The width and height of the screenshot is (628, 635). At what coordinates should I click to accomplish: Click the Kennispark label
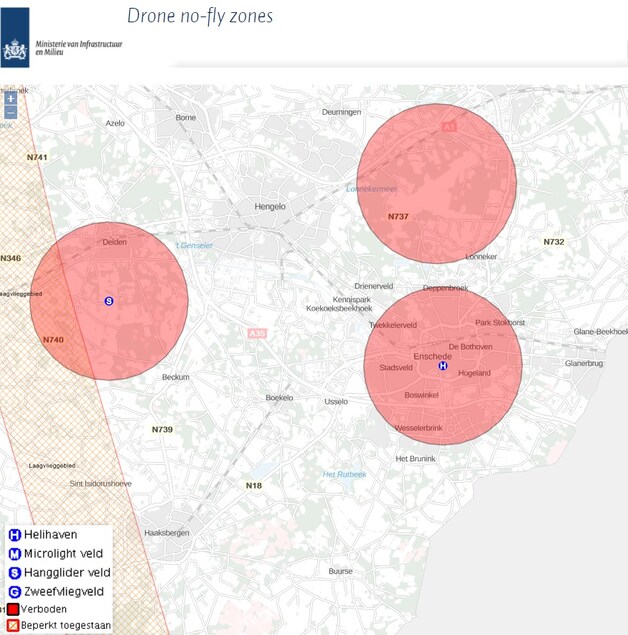(352, 300)
